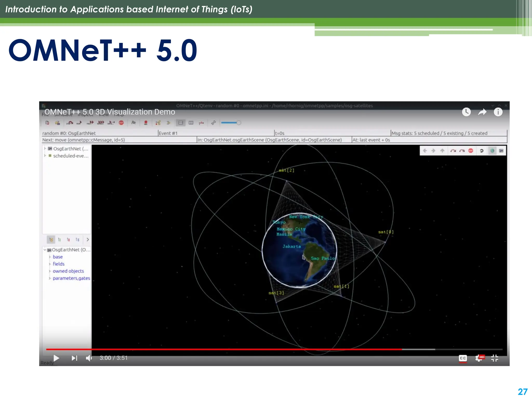Expand the fields group
The image size is (532, 399).
click(x=50, y=264)
